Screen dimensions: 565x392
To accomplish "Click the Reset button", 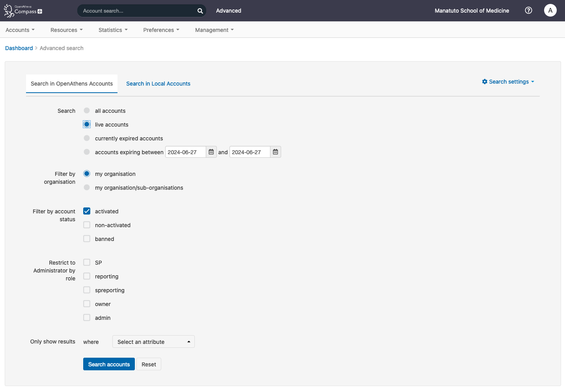I will tap(149, 364).
